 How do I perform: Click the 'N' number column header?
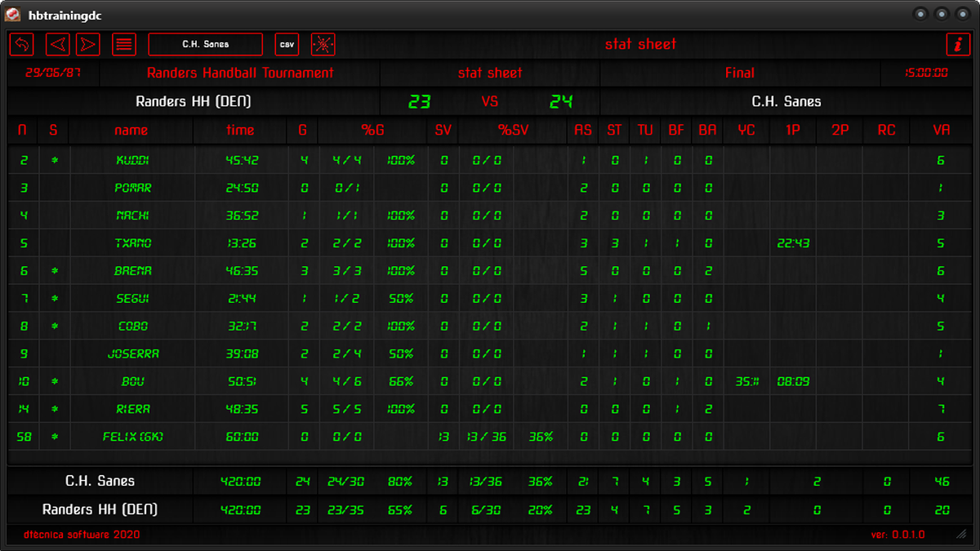tap(23, 130)
